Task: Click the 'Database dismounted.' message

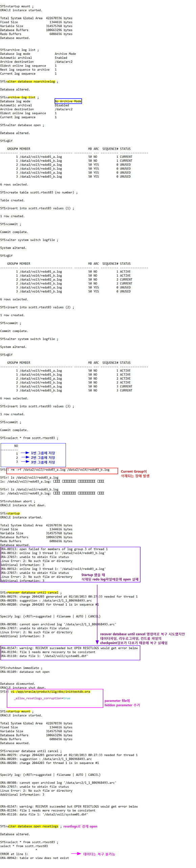Action: [x=18, y=684]
